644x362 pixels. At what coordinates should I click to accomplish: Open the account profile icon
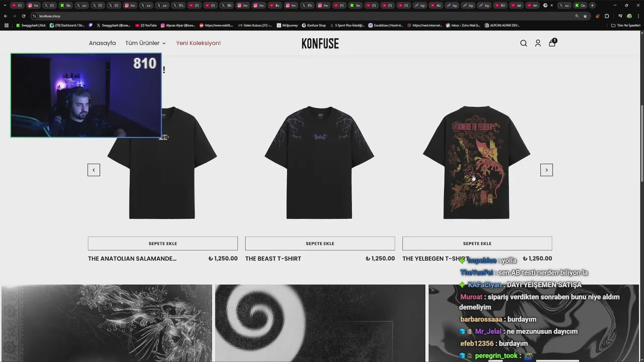(538, 43)
